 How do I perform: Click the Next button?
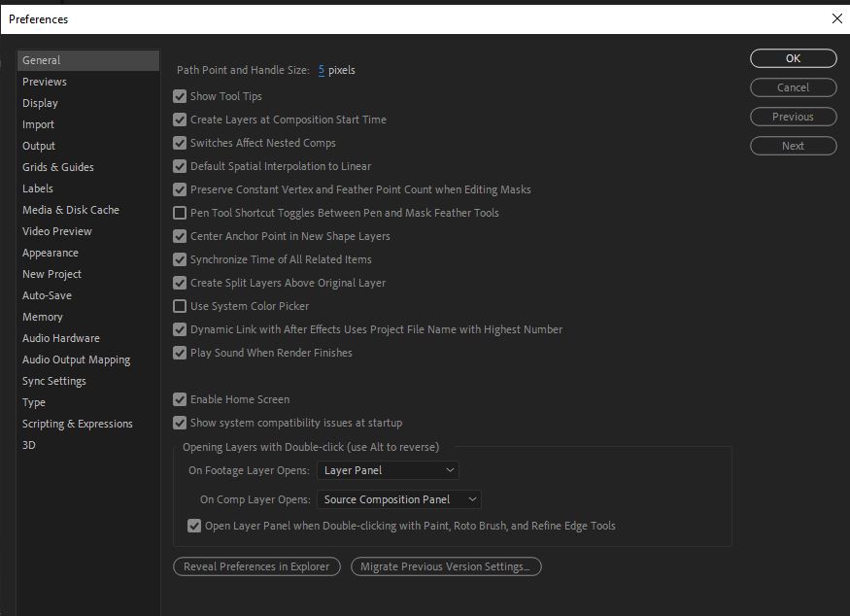[793, 146]
